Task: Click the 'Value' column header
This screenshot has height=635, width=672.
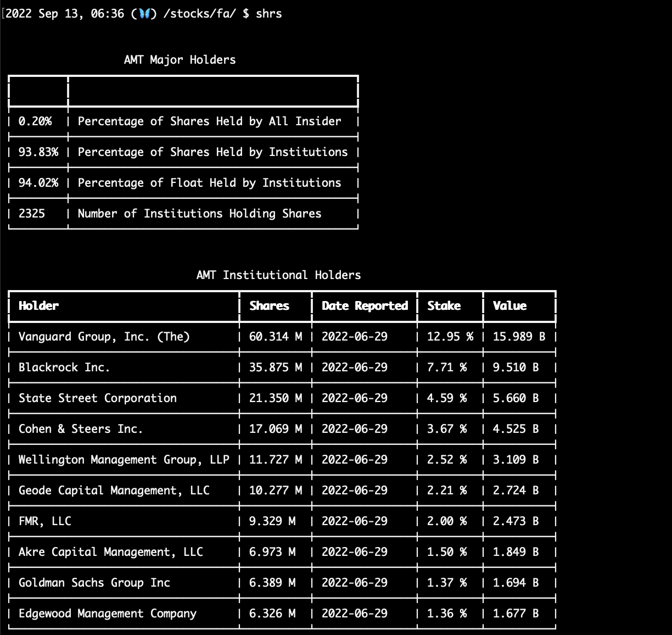Action: coord(509,306)
